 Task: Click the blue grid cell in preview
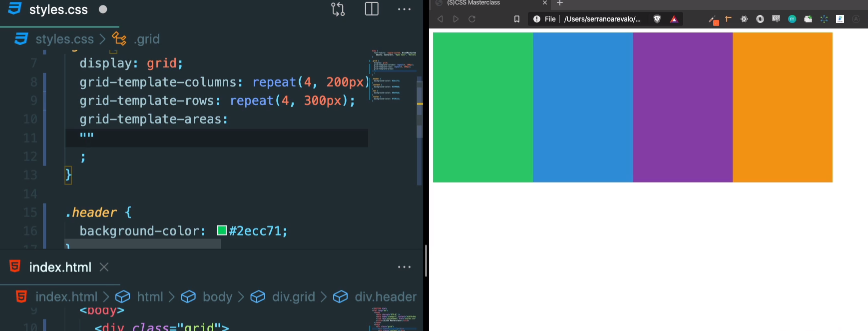tap(583, 107)
